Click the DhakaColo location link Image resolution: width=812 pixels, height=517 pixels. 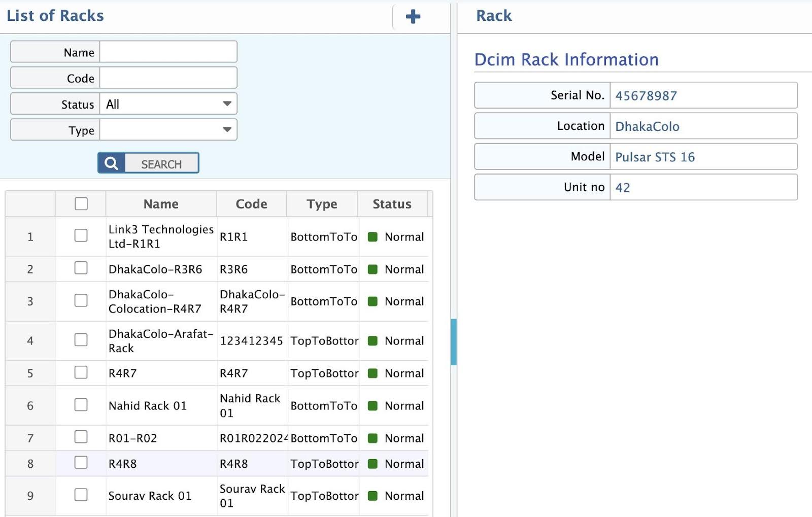(x=647, y=126)
